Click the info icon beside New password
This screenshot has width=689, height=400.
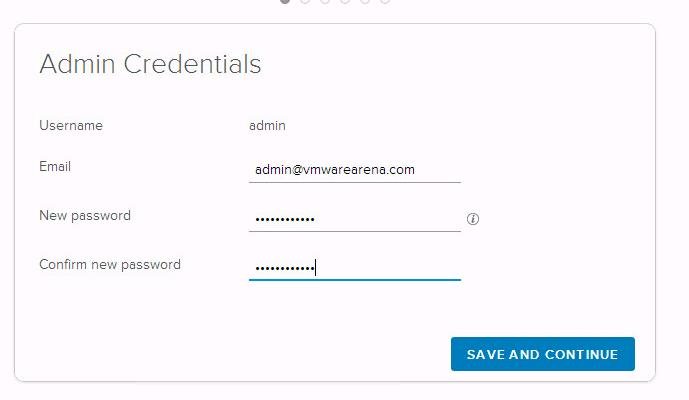(x=473, y=219)
